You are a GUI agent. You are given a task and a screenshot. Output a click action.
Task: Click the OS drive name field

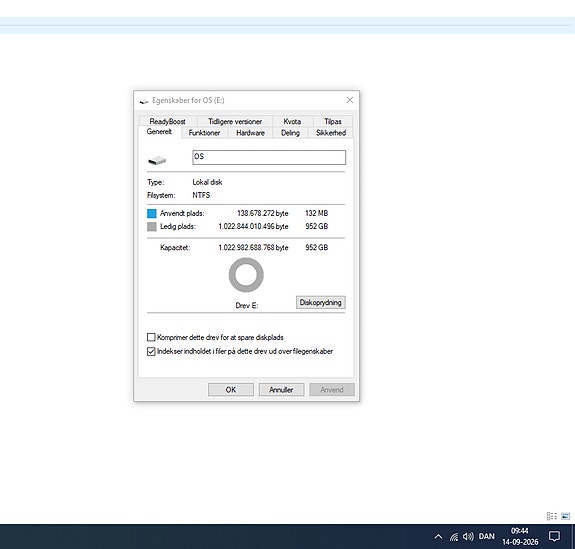click(x=269, y=157)
